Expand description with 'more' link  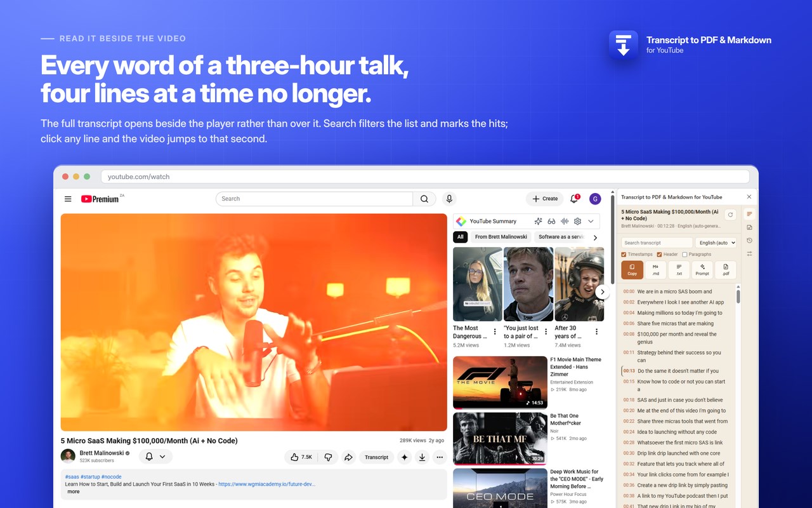[x=74, y=491]
